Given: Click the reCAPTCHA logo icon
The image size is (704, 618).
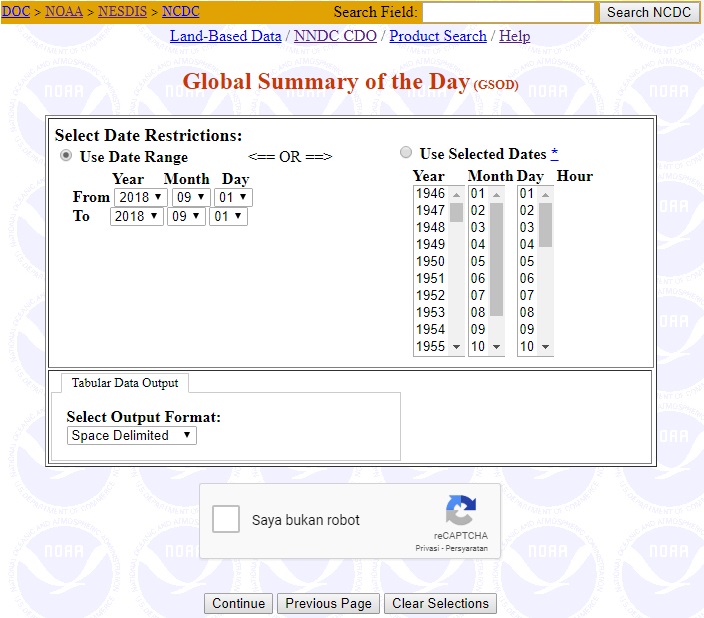Looking at the screenshot, I should tap(461, 510).
